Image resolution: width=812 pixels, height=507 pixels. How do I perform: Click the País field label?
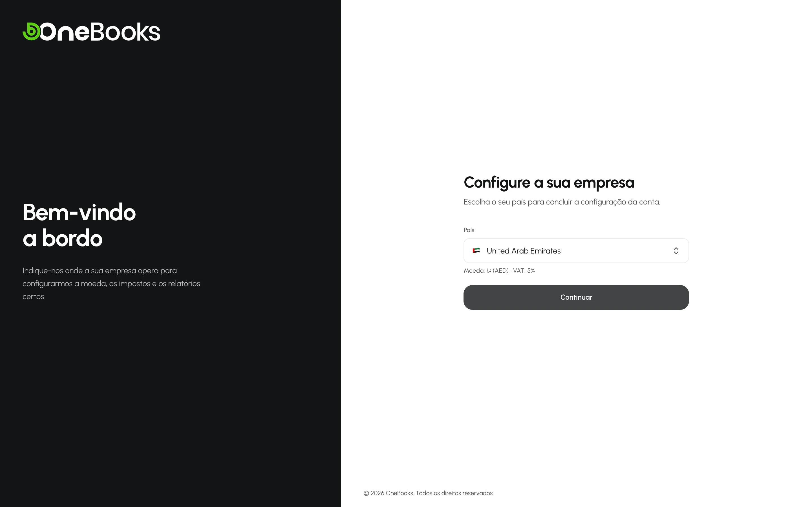469,230
